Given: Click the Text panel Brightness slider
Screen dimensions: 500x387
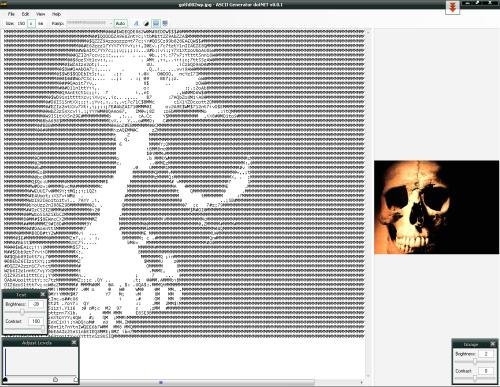Looking at the screenshot, I should tap(24, 312).
